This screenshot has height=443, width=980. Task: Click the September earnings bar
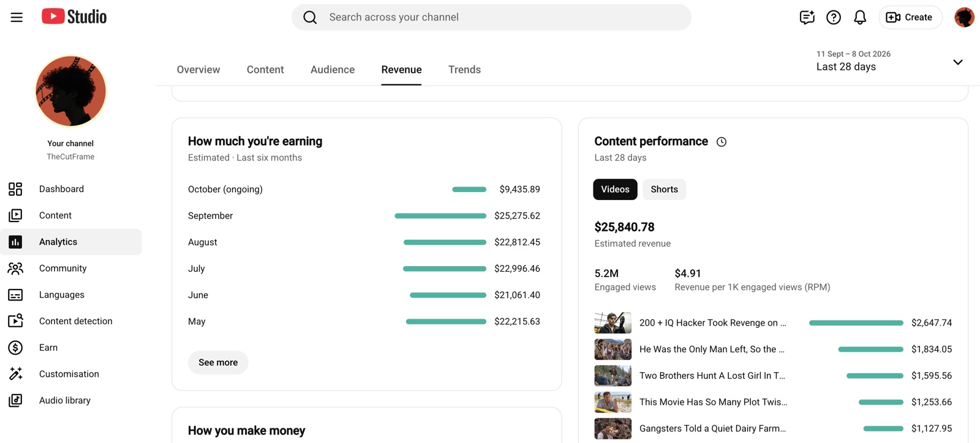click(440, 216)
